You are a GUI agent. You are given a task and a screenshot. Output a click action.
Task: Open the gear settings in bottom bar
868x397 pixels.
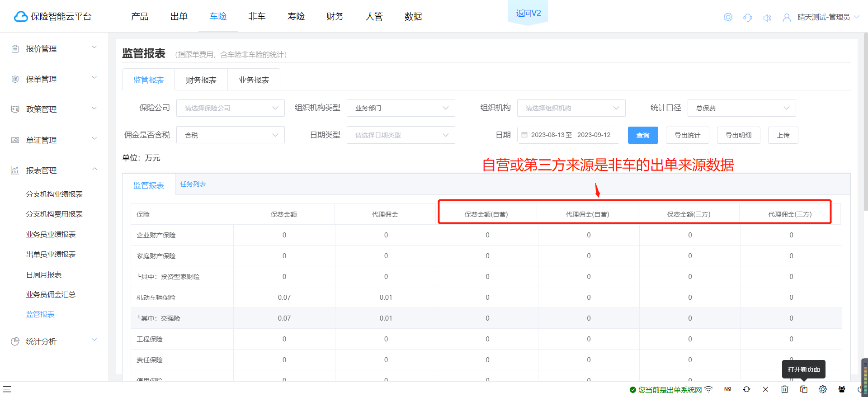pos(822,389)
